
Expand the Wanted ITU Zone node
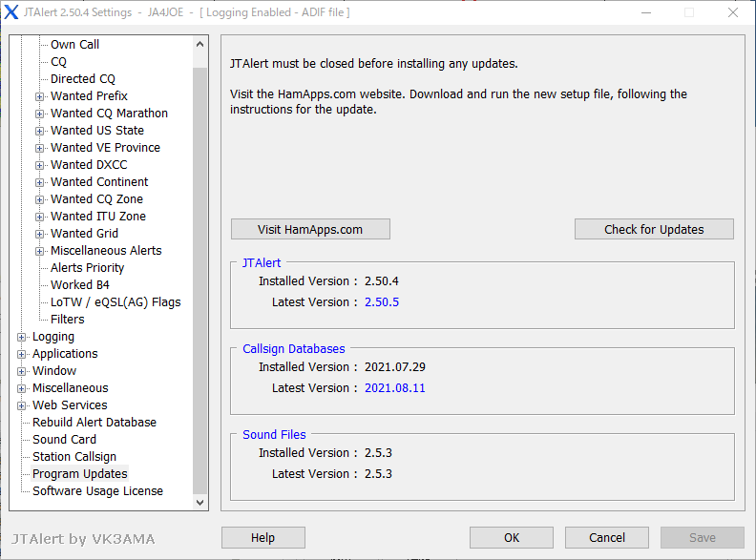tap(40, 217)
